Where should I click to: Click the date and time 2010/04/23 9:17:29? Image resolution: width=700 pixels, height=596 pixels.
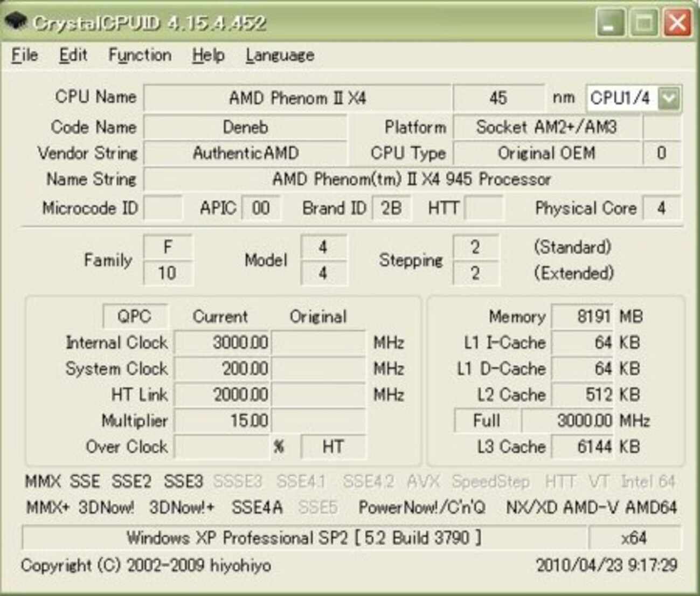607,565
